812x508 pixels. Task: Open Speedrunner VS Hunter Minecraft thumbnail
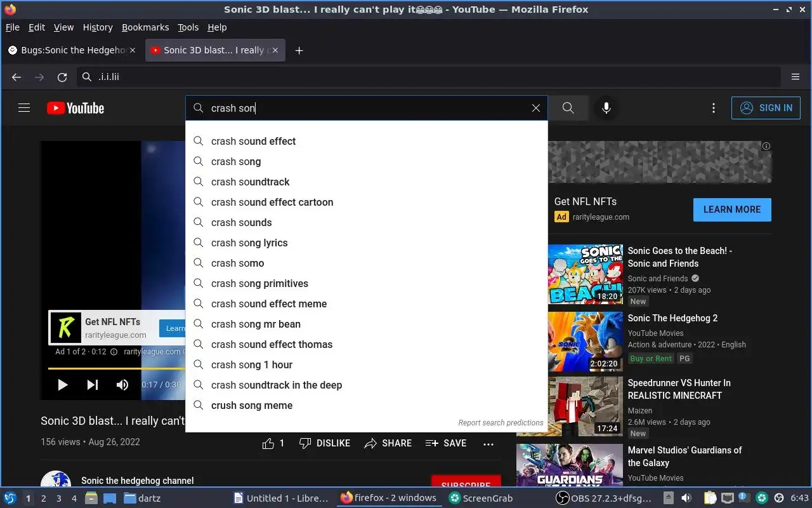586,406
